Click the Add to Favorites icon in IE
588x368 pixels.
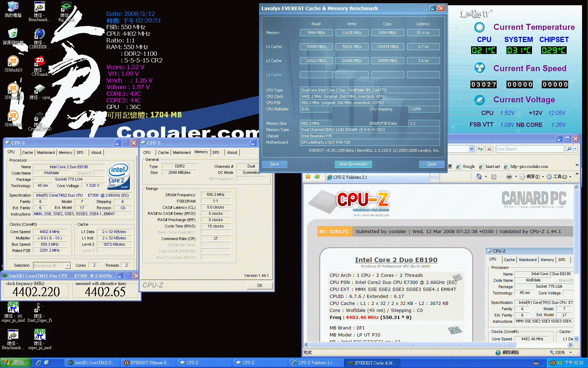coord(317,177)
